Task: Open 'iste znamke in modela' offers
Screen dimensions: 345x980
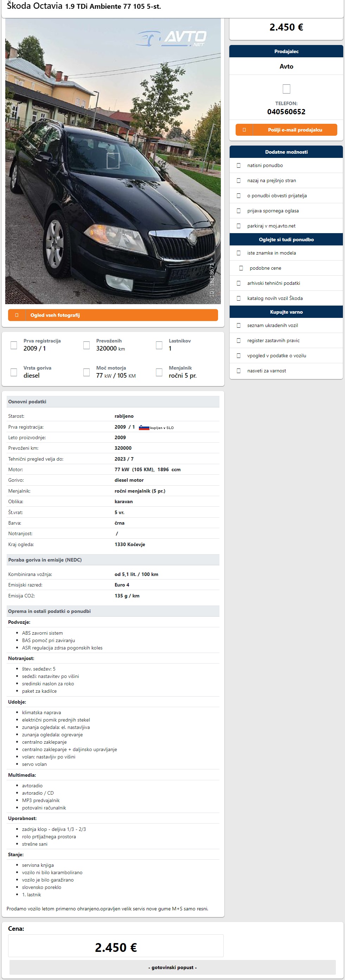Action: click(271, 253)
